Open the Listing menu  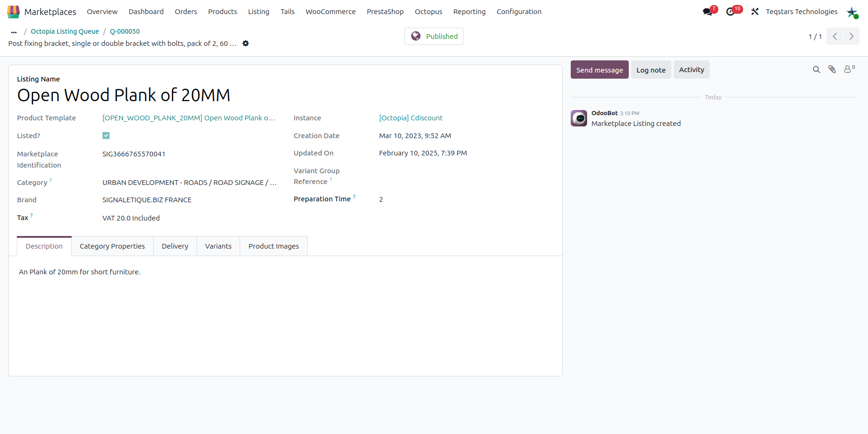coord(258,12)
